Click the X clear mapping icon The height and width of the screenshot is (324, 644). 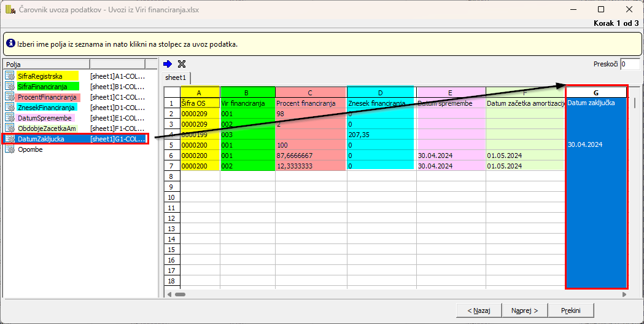[x=181, y=64]
